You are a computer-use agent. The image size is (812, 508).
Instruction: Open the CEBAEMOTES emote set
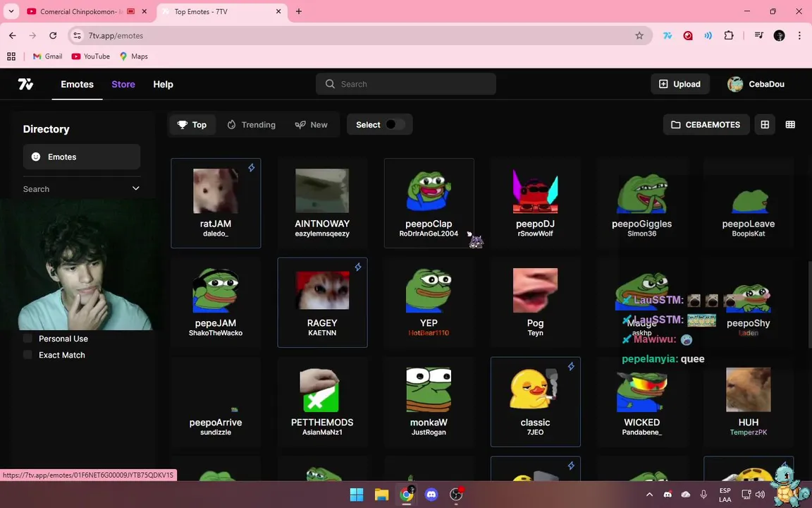[706, 124]
